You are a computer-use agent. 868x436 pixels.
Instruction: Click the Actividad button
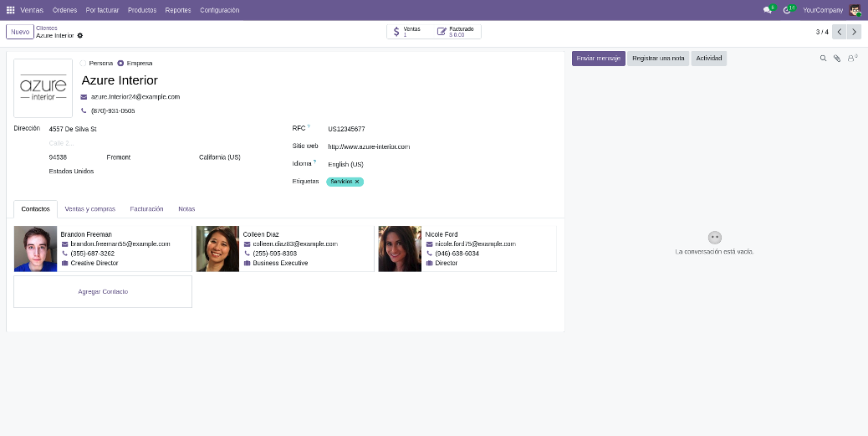point(708,59)
